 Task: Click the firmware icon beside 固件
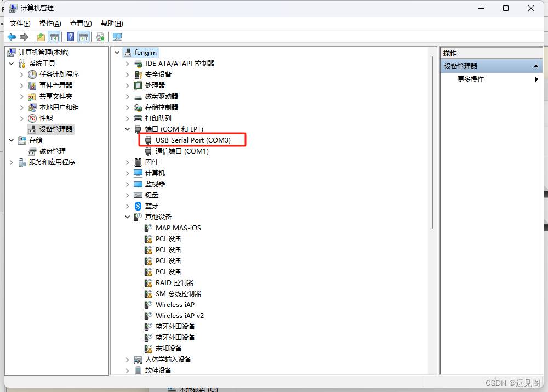pyautogui.click(x=138, y=162)
